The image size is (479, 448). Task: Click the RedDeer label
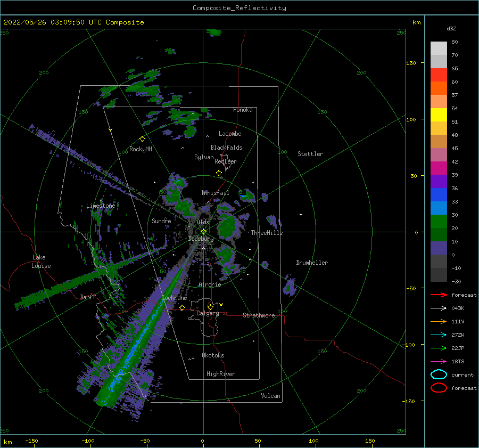coord(226,161)
